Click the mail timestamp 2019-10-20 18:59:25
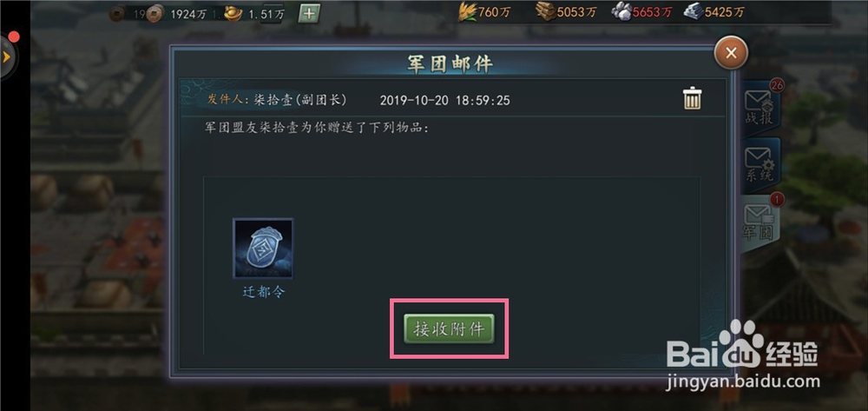This screenshot has width=868, height=411. [x=445, y=100]
